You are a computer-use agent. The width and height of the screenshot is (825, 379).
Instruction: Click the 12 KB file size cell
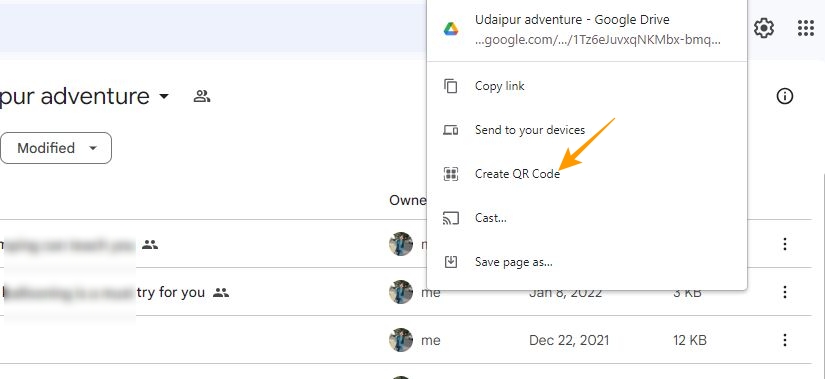pyautogui.click(x=690, y=340)
